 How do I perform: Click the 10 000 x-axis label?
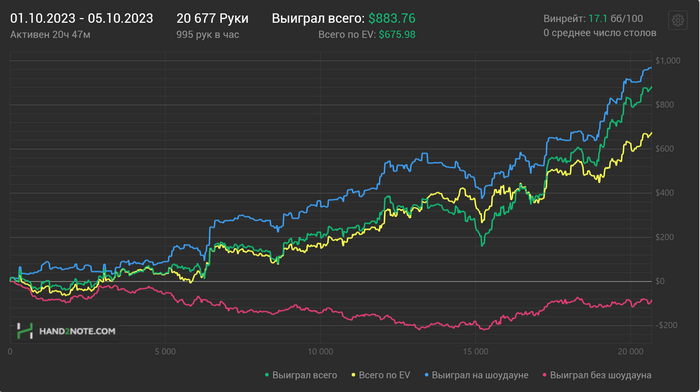320,352
